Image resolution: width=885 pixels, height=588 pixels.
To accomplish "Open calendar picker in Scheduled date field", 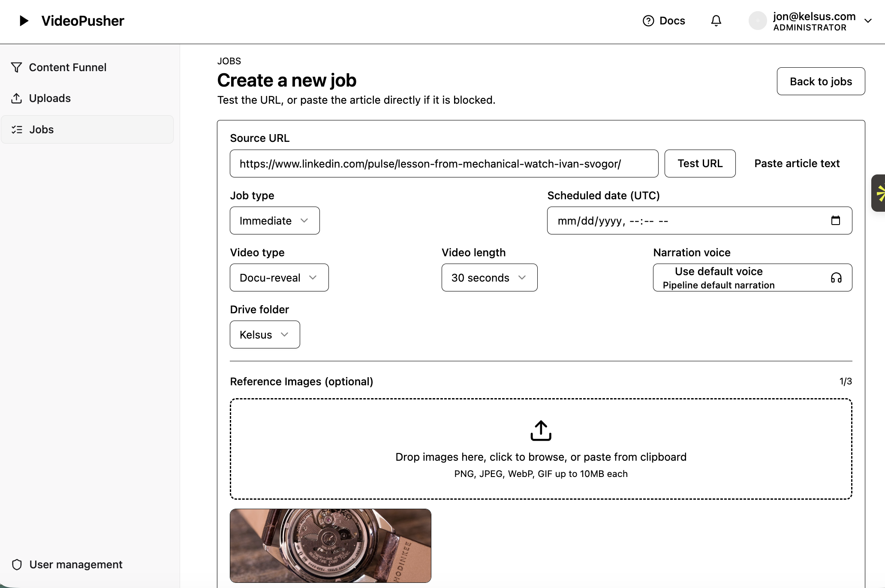I will (835, 220).
